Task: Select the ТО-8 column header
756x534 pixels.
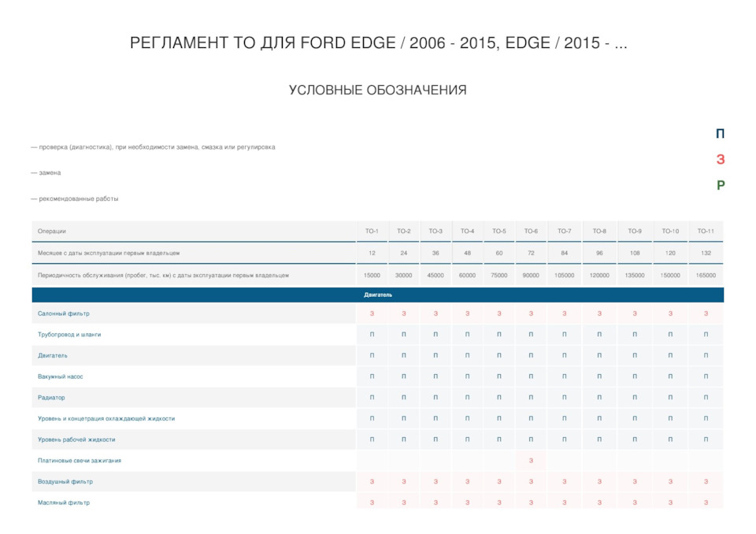Action: pos(599,231)
